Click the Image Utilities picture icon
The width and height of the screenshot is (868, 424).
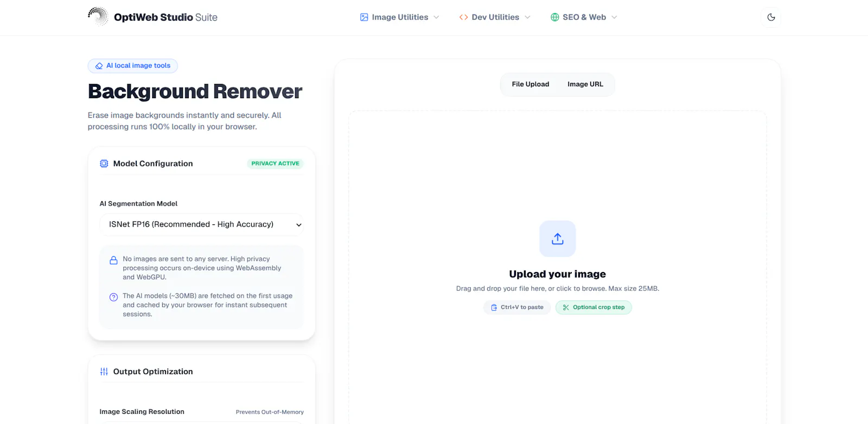364,17
